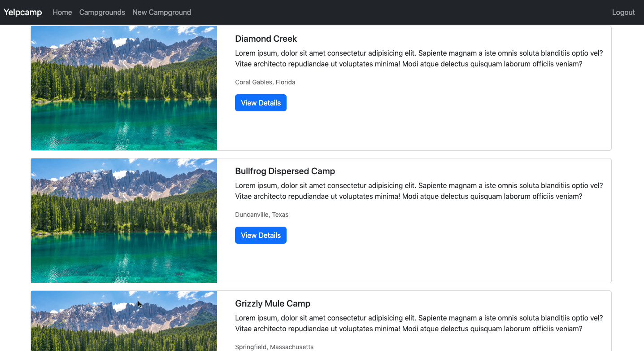Click the Coral Gables, Florida location text
This screenshot has width=644, height=351.
tap(265, 82)
